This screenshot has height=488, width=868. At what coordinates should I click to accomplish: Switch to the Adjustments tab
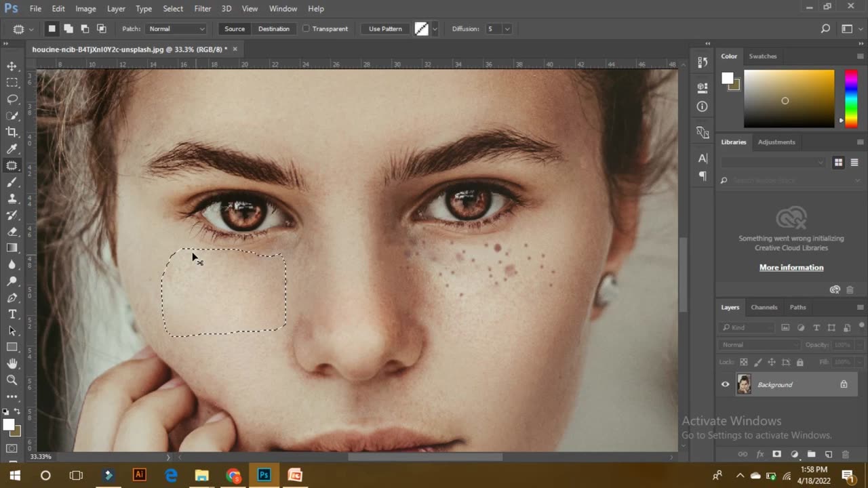pos(776,142)
